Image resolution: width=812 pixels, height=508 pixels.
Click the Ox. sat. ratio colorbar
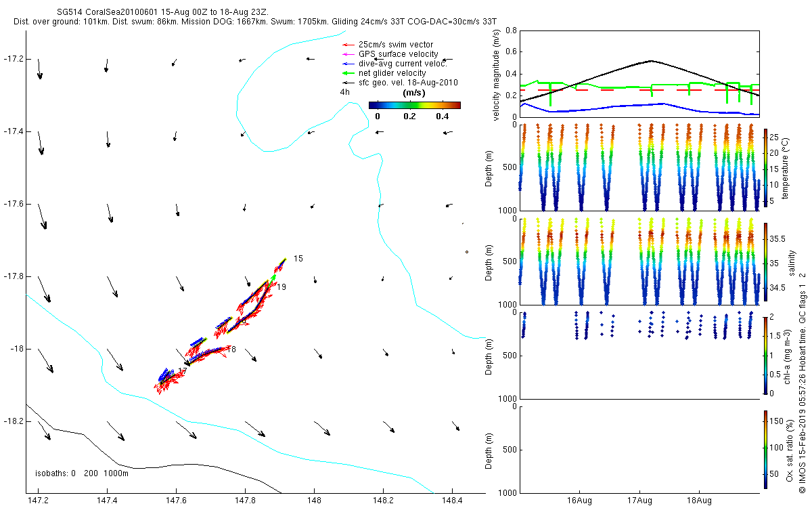click(x=765, y=448)
